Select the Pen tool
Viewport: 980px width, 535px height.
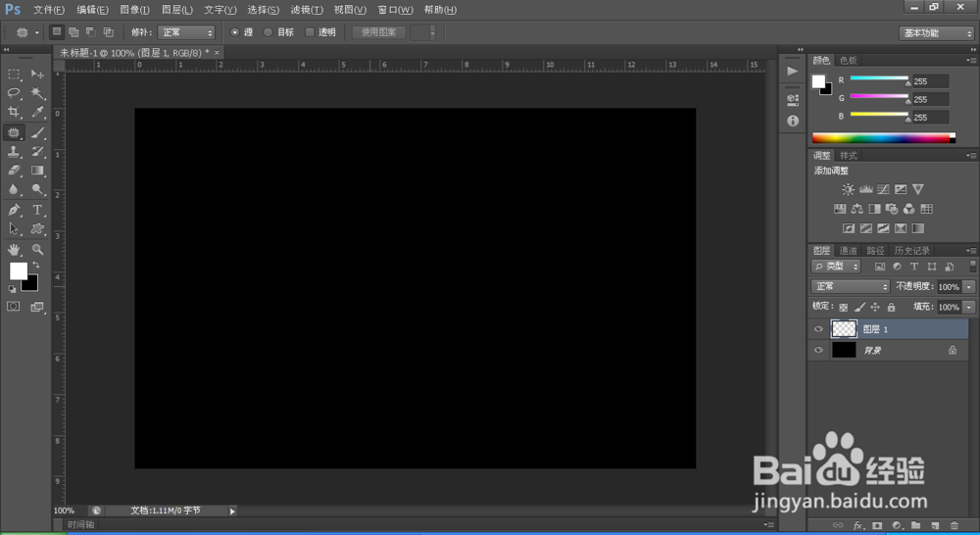[14, 210]
